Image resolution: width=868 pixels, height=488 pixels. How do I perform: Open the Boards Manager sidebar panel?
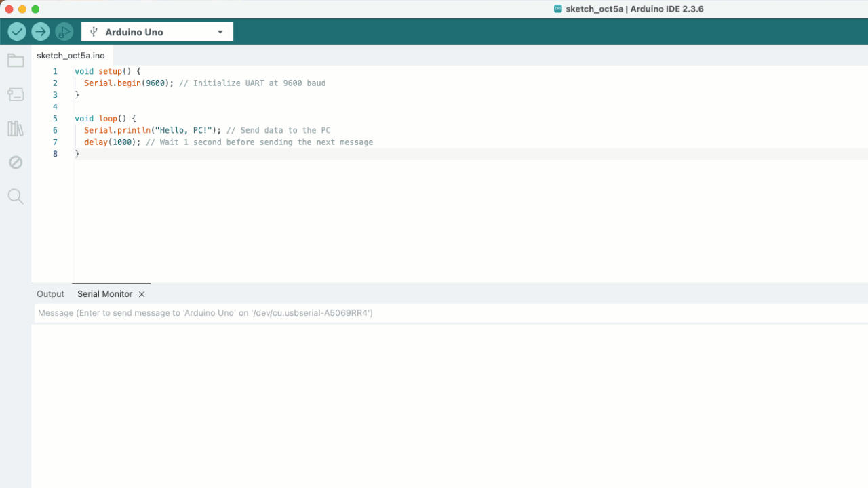coord(16,95)
